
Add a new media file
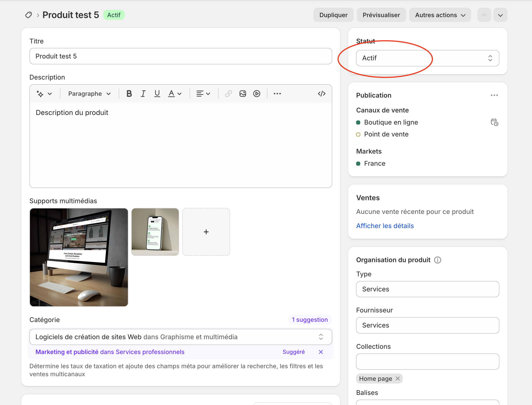click(206, 232)
